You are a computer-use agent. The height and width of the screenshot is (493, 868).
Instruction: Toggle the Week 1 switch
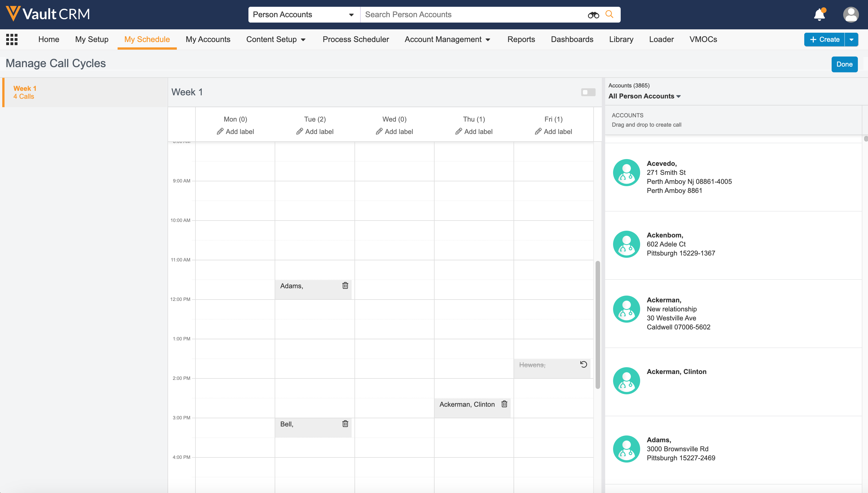tap(588, 92)
